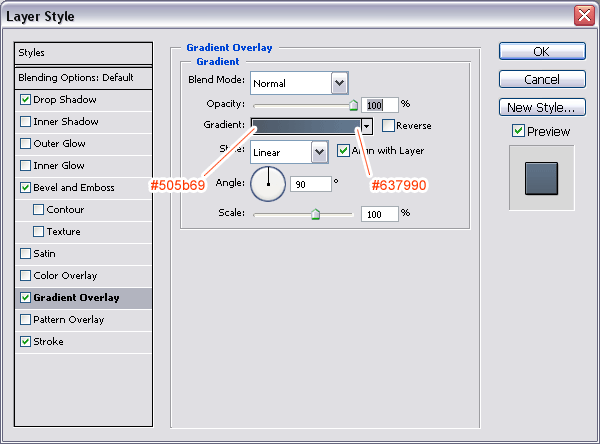Click the gradient color bar swatch
600x444 pixels.
[x=305, y=126]
